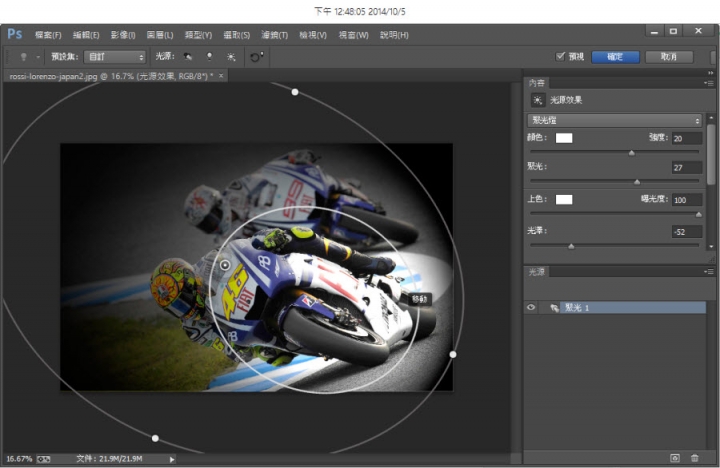Click the reset current light icon
Screen dimensions: 720x468
point(257,56)
